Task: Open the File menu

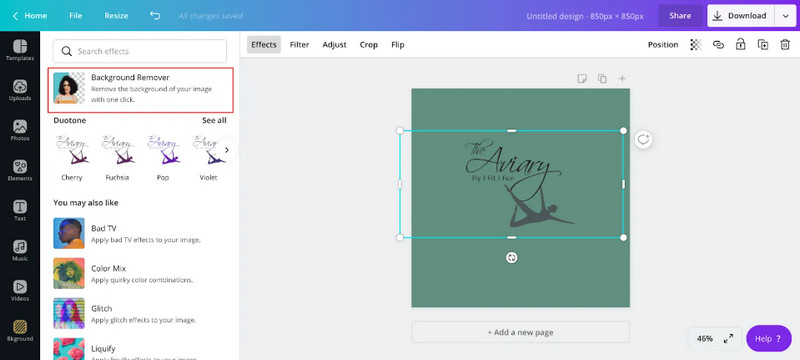Action: 76,16
